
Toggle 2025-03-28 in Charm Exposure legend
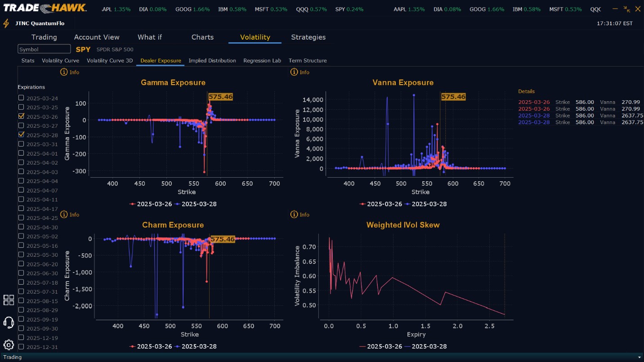coord(196,347)
